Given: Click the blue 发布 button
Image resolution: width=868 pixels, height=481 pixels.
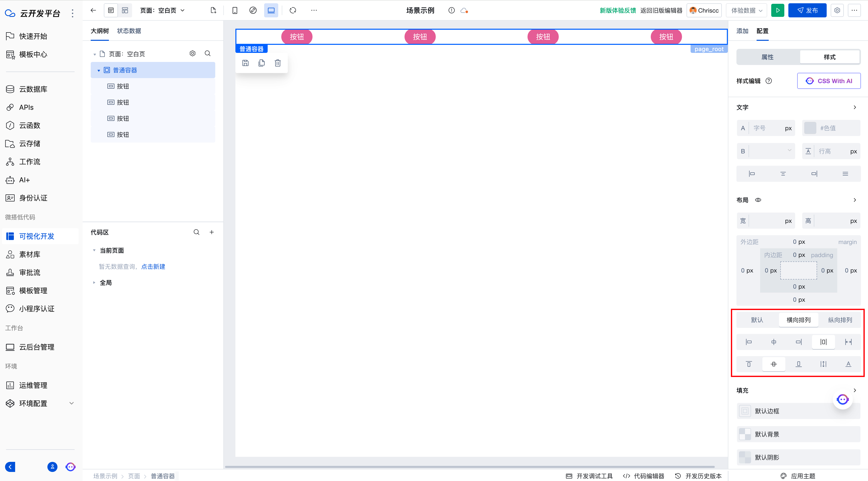Looking at the screenshot, I should (x=807, y=10).
